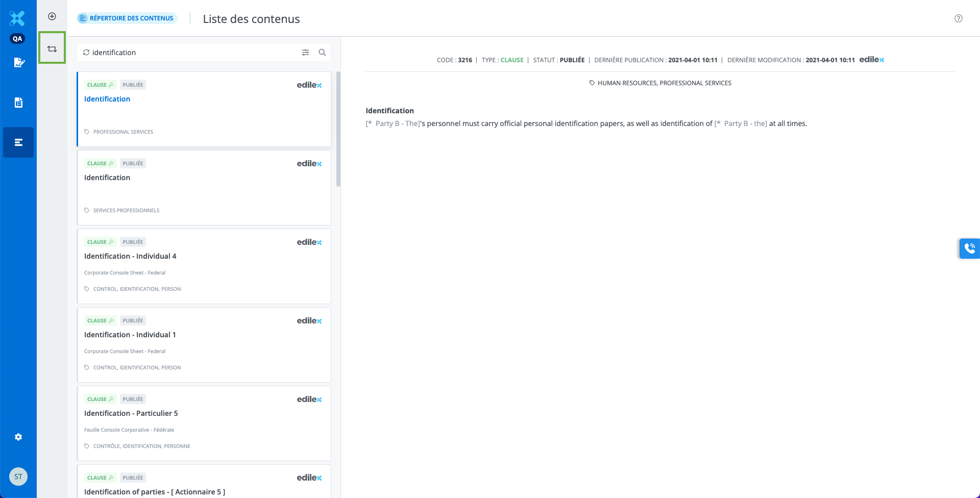Click the magnifying glass search icon
The image size is (980, 498).
(322, 53)
